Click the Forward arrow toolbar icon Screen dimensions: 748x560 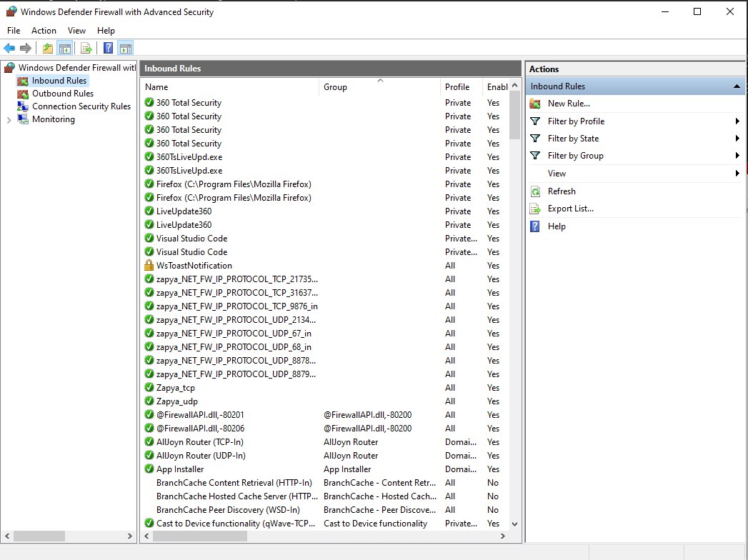click(26, 48)
